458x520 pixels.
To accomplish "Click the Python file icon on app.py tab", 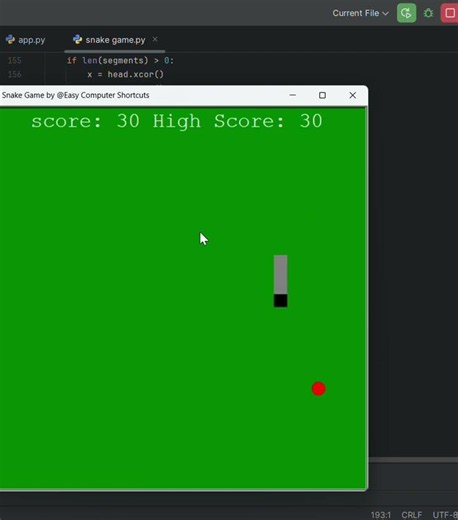I will tap(10, 39).
